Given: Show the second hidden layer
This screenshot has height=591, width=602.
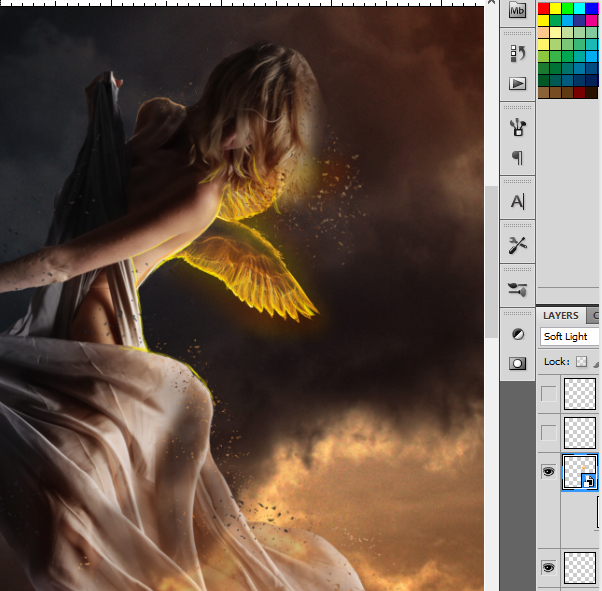Looking at the screenshot, I should click(x=548, y=432).
